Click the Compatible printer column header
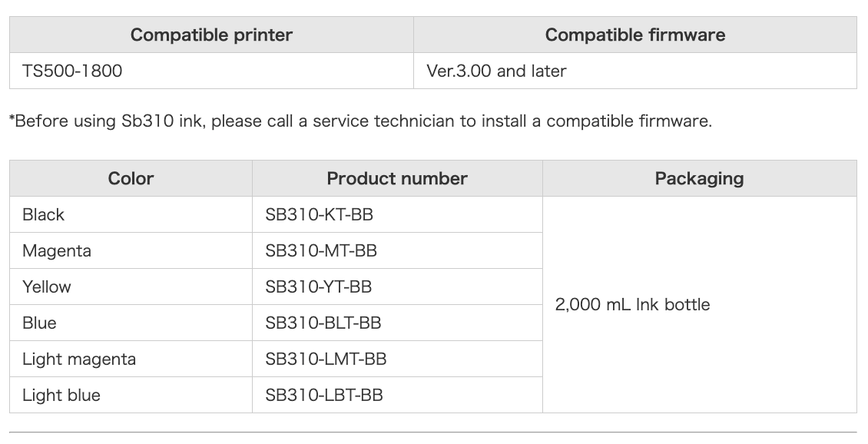The image size is (868, 444). [211, 35]
